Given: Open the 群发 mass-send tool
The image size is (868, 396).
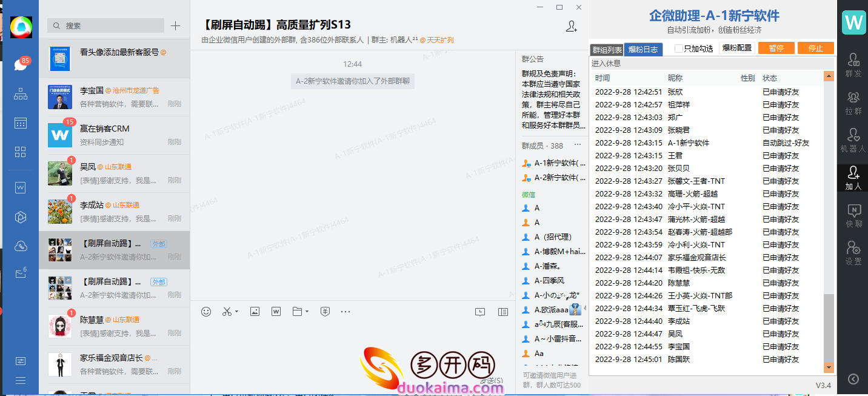Looking at the screenshot, I should pos(853,64).
